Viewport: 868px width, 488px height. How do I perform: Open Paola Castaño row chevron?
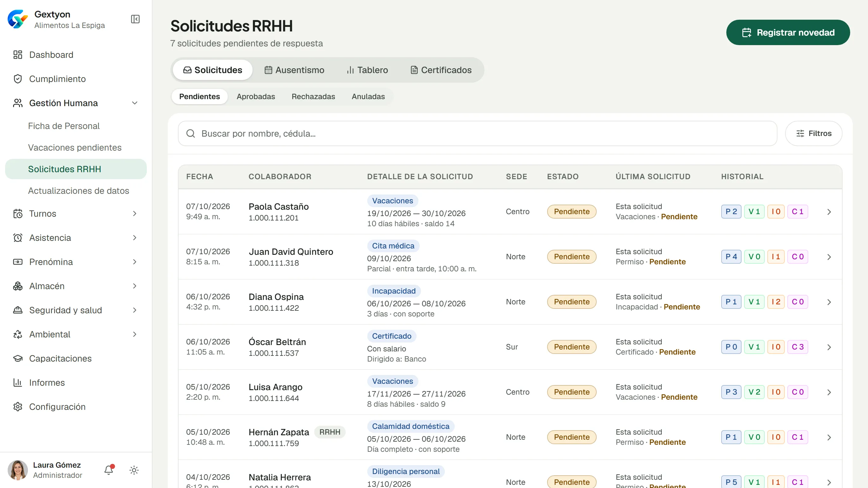click(829, 212)
